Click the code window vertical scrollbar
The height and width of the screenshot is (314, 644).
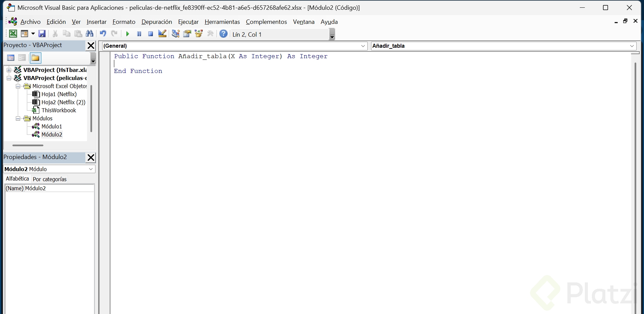(635, 188)
